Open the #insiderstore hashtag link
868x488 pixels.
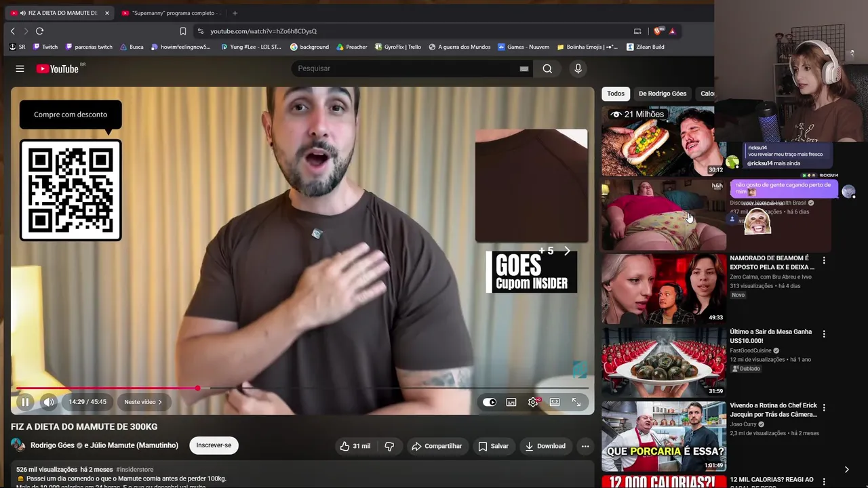(x=135, y=469)
